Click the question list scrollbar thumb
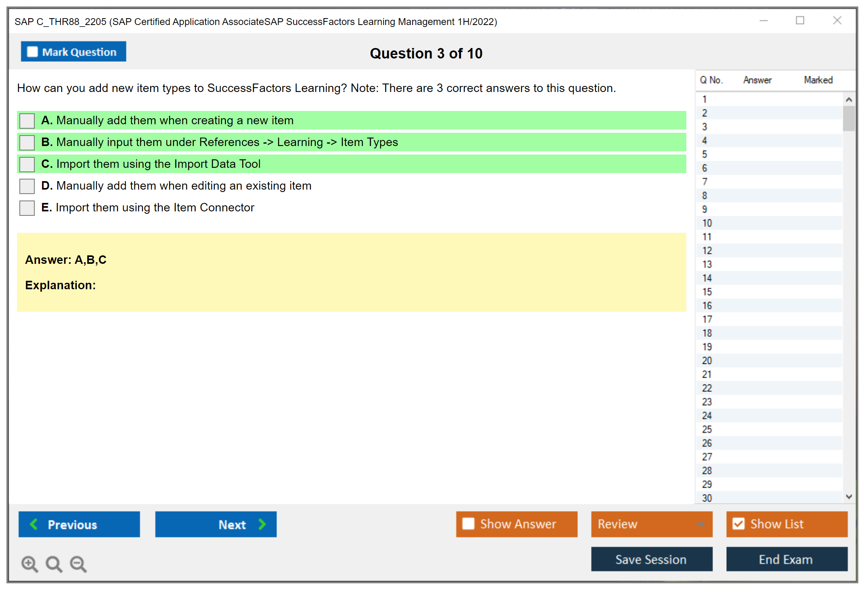The image size is (868, 593). coord(849,119)
